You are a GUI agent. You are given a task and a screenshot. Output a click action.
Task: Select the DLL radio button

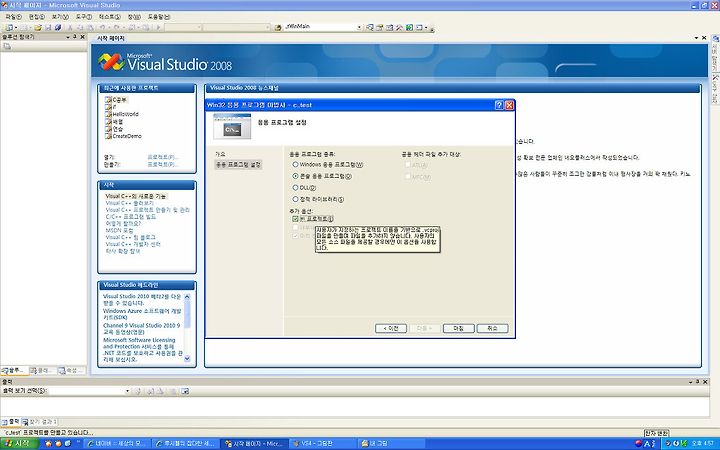[295, 187]
